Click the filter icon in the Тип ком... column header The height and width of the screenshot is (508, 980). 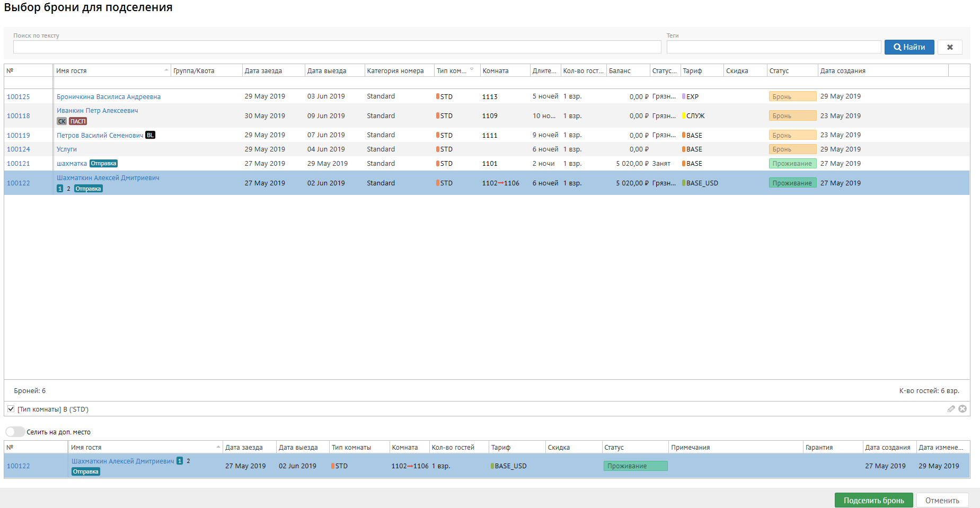pyautogui.click(x=472, y=69)
